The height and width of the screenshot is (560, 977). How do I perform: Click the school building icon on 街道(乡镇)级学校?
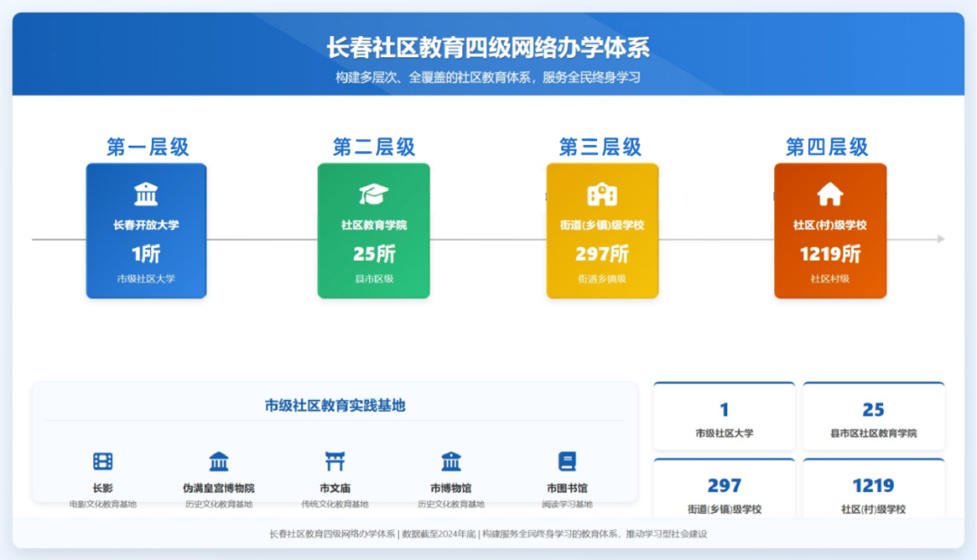(602, 194)
